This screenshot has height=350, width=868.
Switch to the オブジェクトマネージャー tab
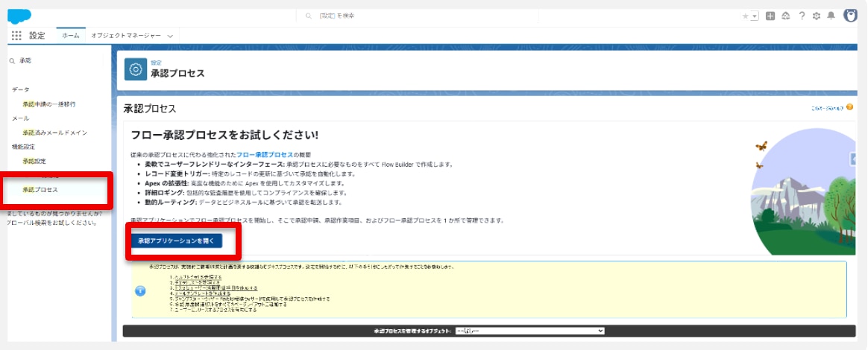point(125,36)
